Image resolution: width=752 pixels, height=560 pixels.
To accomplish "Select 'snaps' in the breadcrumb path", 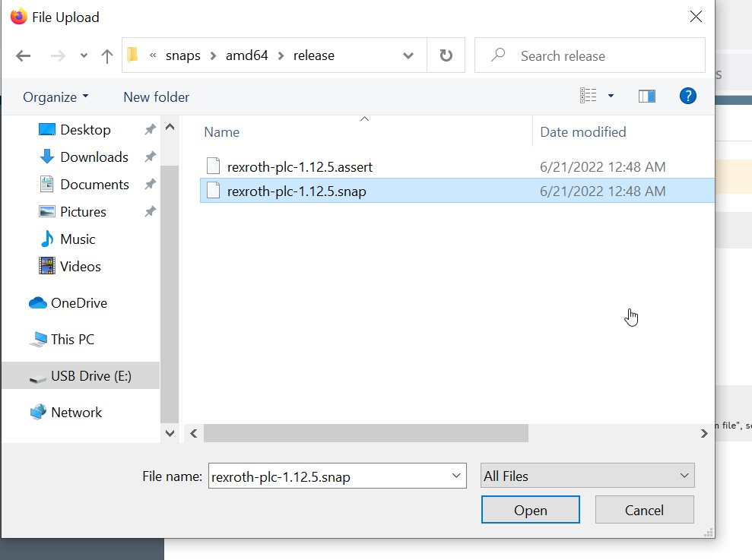I will (x=183, y=55).
